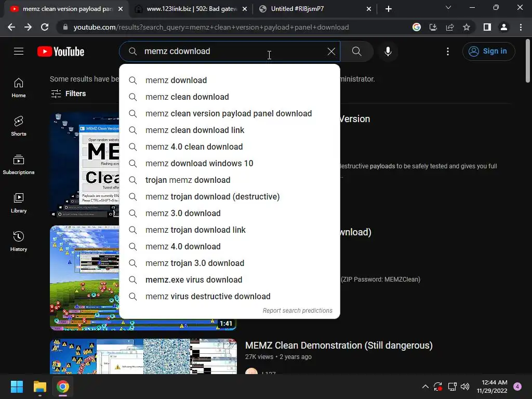Select suggestion 'memz download'

229,80
